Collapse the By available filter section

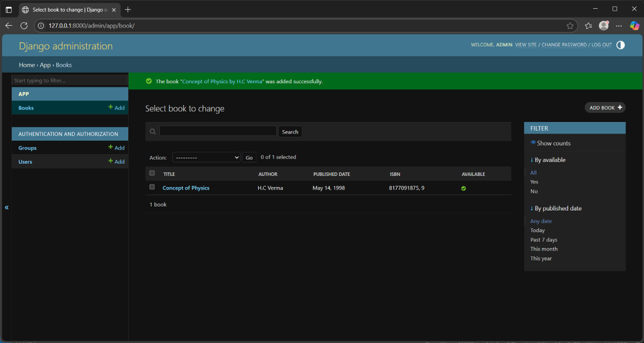[548, 160]
